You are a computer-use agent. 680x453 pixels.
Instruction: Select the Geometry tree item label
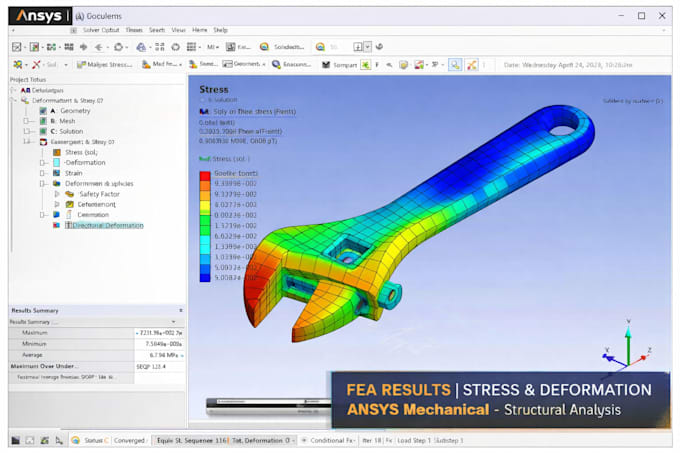(75, 111)
